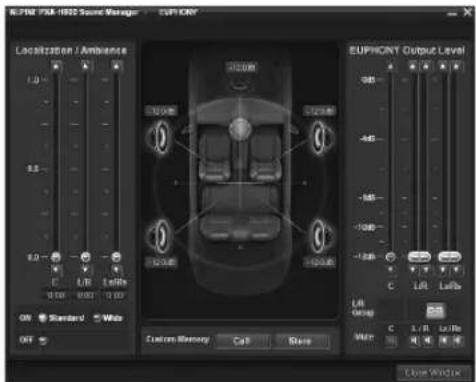Raise the Localization L/R slider with its up arrow
Screen dimensions: 476x382
(86, 66)
